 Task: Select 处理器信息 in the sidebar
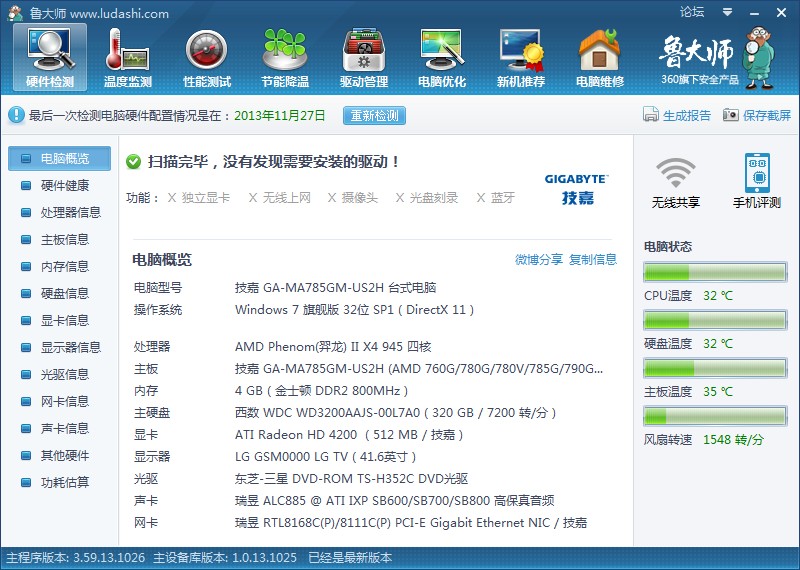(70, 212)
